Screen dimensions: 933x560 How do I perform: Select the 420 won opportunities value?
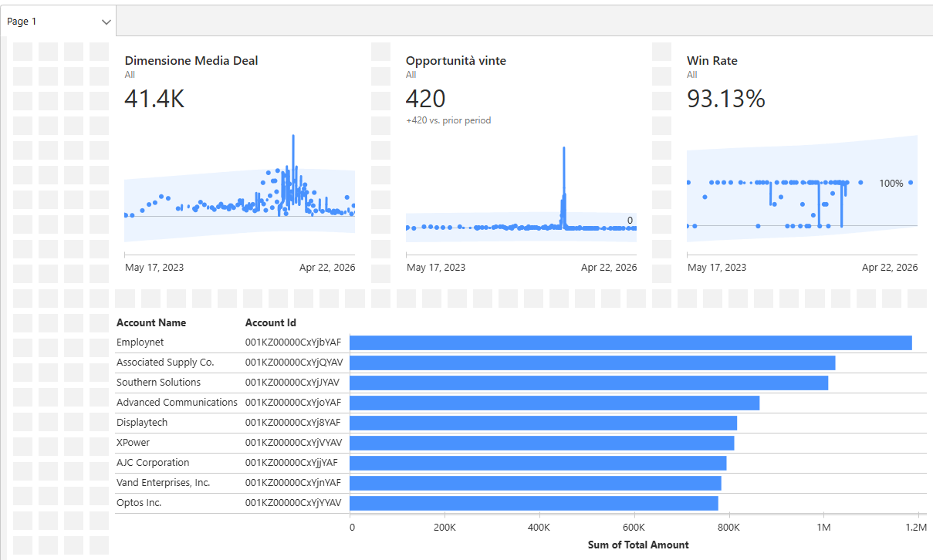click(x=425, y=99)
